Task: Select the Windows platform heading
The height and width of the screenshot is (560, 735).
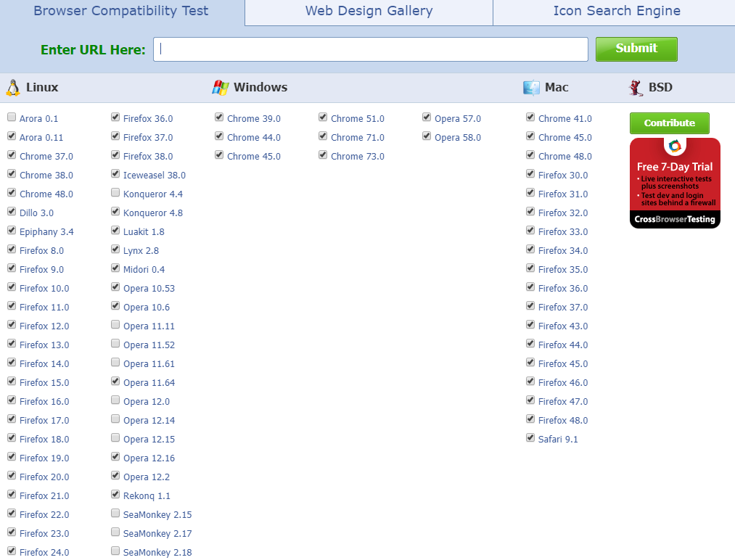Action: 260,88
